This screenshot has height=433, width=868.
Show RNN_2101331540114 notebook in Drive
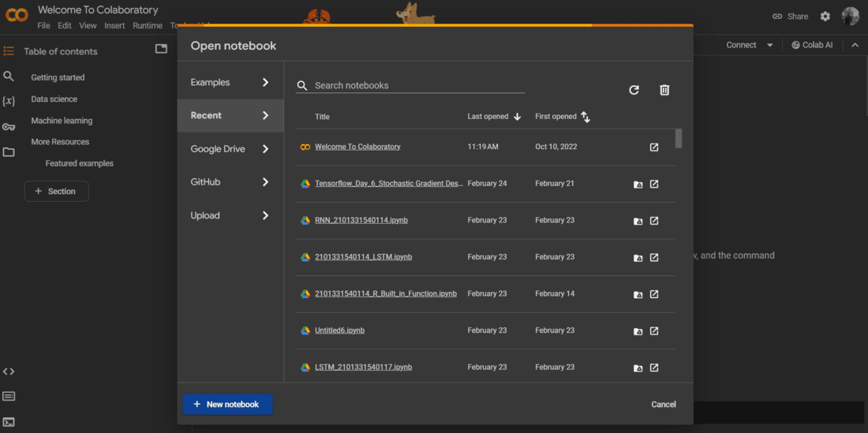tap(638, 221)
